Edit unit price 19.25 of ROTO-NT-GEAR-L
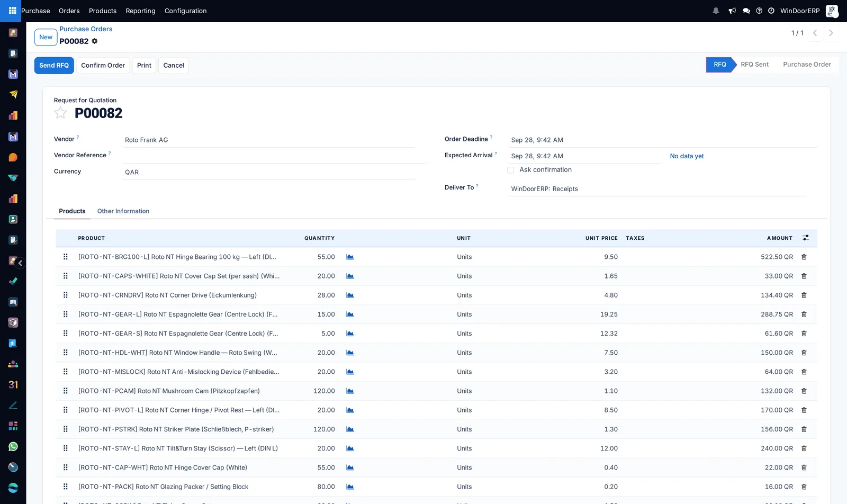Image resolution: width=847 pixels, height=504 pixels. [609, 314]
